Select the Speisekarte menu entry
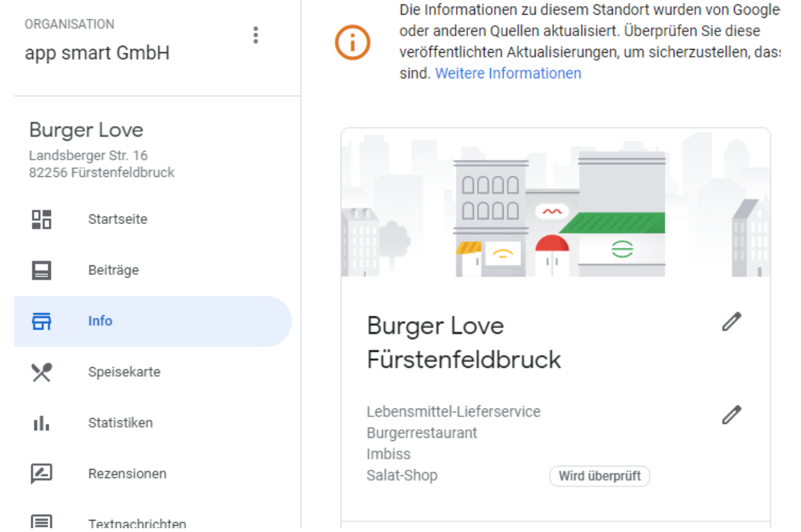The height and width of the screenshot is (532, 801). pos(124,372)
